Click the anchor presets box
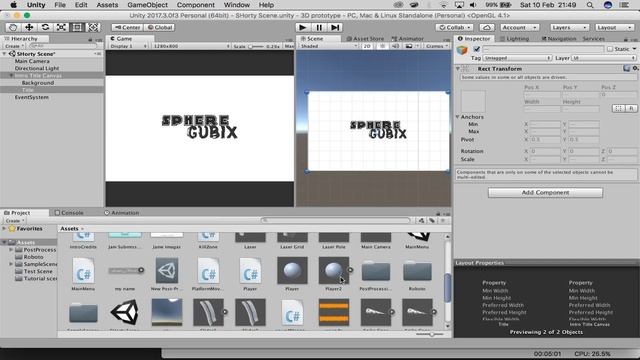Screen dimensions: 640x360 point(473,100)
